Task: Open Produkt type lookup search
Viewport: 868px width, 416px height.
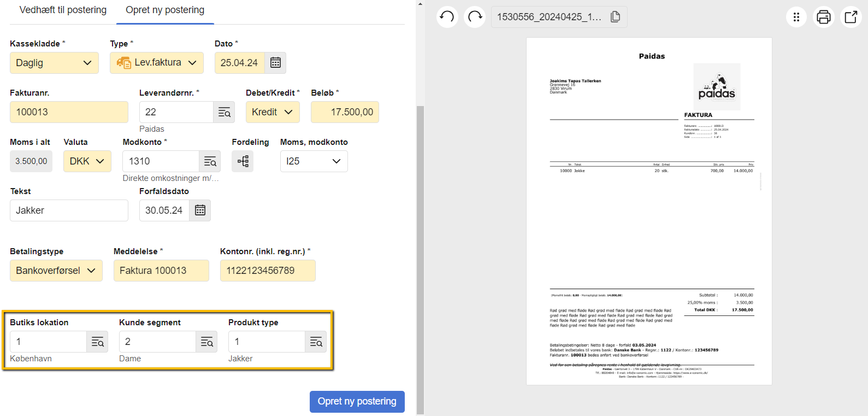Action: (316, 342)
